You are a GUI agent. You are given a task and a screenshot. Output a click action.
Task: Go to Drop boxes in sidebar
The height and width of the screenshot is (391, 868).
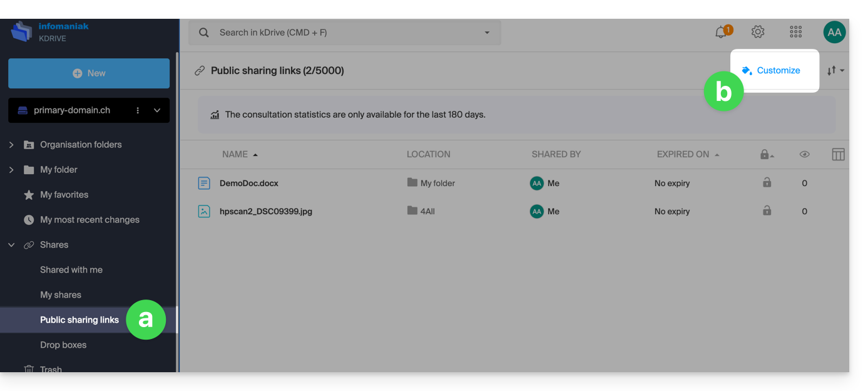click(63, 345)
